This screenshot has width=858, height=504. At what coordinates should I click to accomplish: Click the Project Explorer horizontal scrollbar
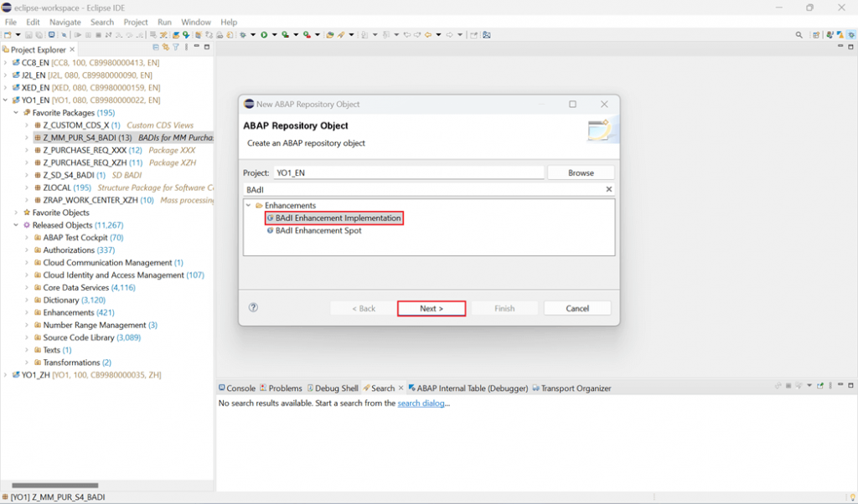54,486
